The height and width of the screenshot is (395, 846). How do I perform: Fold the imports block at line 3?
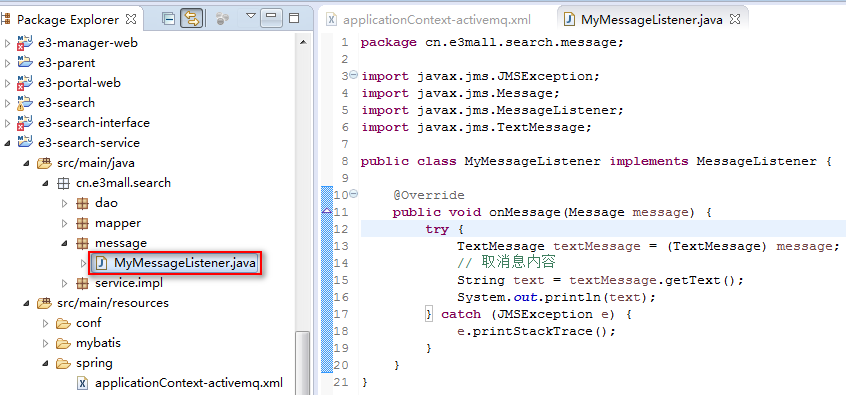click(x=353, y=75)
